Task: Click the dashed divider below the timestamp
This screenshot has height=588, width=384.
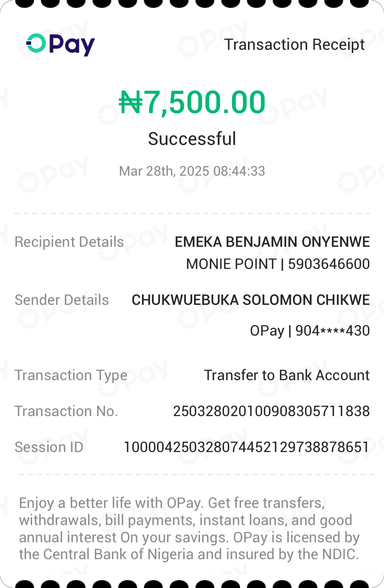Action: [x=192, y=213]
